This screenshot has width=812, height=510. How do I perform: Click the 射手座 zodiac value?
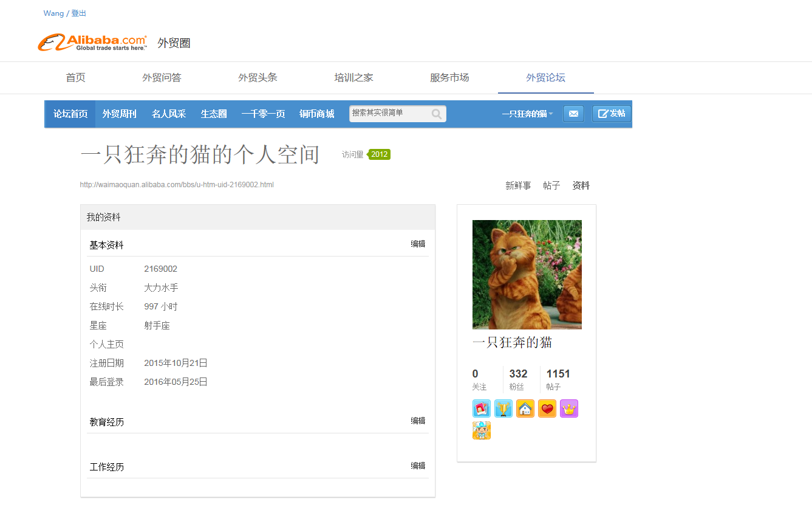click(x=157, y=325)
